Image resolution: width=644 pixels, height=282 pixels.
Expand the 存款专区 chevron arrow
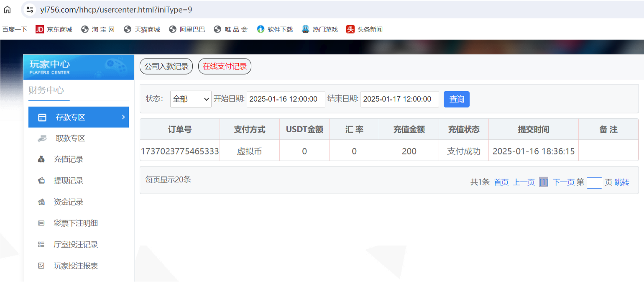click(124, 117)
